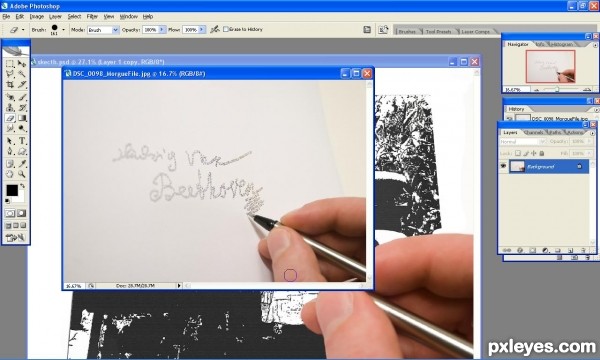Delete layer using Layers trash icon

(x=584, y=250)
